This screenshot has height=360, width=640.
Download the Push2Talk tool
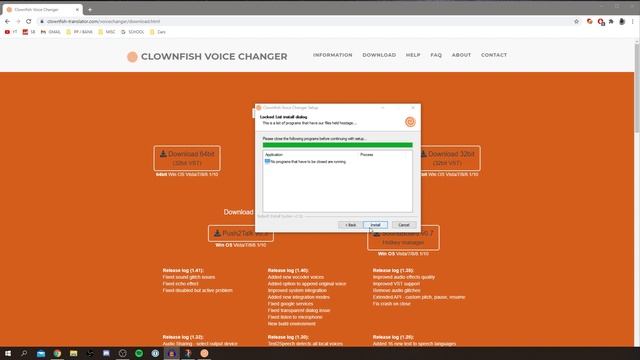pyautogui.click(x=240, y=233)
